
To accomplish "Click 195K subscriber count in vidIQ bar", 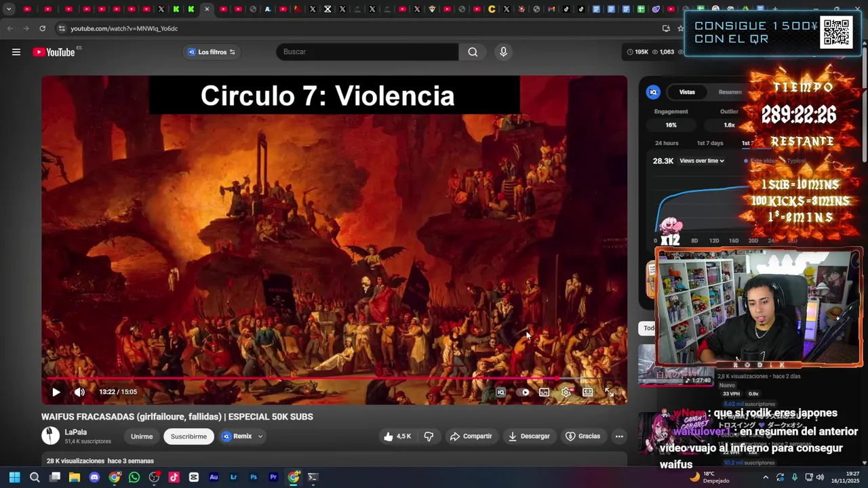I will pyautogui.click(x=637, y=52).
